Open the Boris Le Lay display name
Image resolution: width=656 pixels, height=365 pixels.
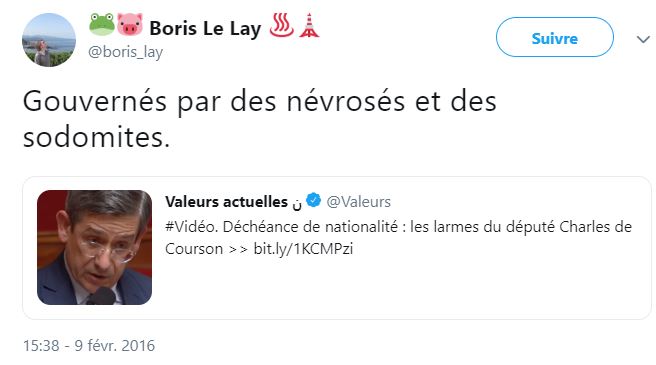(x=205, y=28)
